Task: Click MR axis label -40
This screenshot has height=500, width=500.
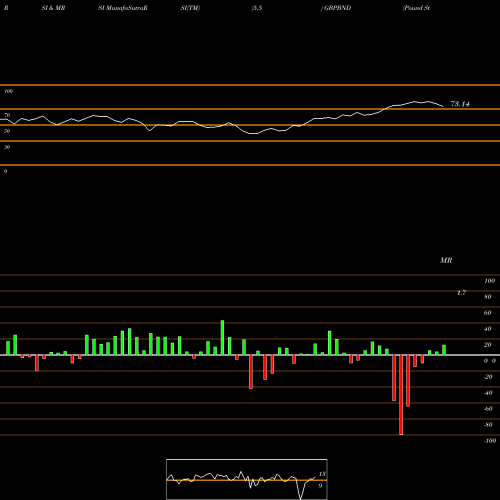Action: [x=488, y=393]
